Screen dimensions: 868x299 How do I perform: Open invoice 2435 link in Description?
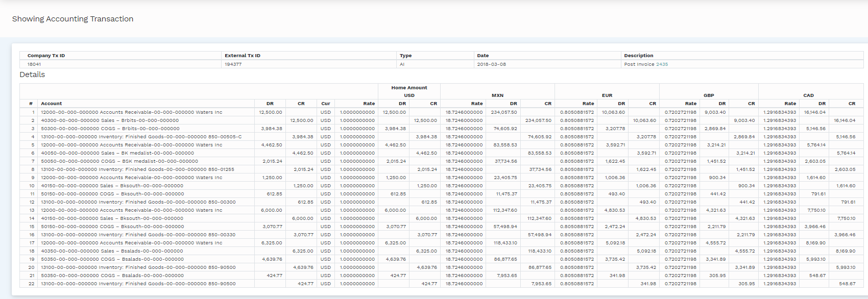click(662, 64)
